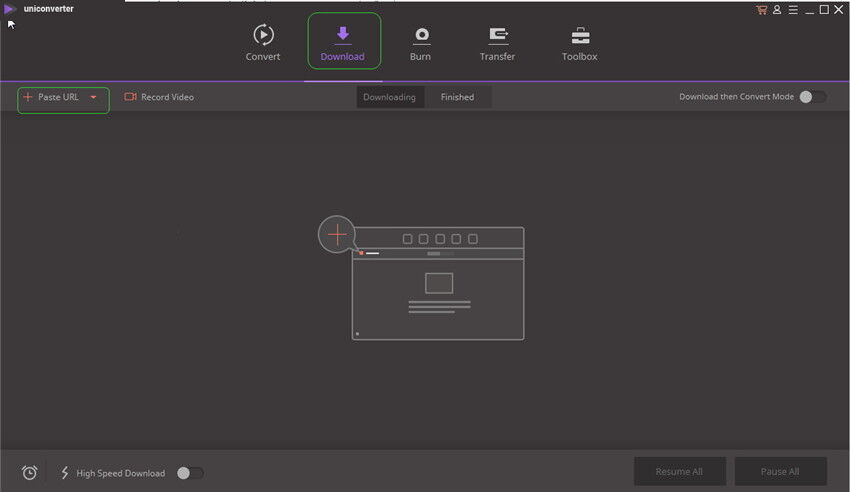This screenshot has width=850, height=492.
Task: Click the uniconverter logo icon
Action: (10, 9)
